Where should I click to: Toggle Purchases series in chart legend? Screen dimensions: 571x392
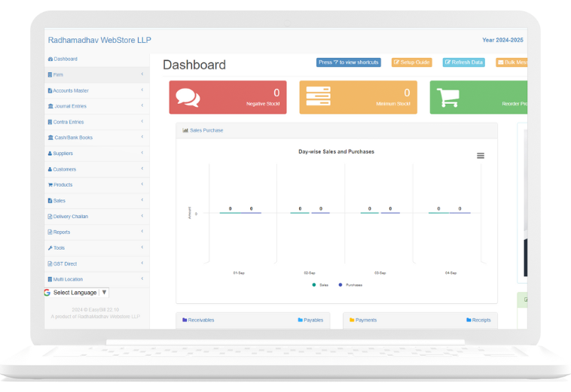[x=350, y=285]
